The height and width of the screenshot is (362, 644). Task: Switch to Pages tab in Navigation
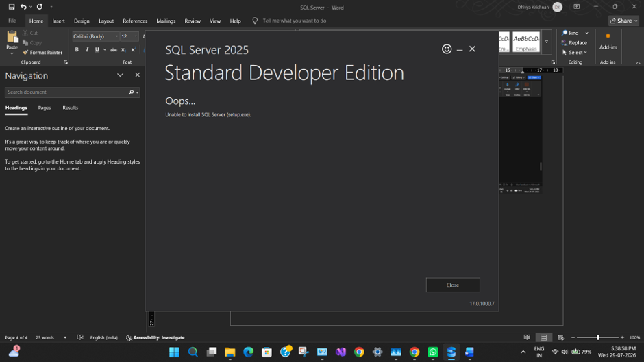(x=45, y=108)
